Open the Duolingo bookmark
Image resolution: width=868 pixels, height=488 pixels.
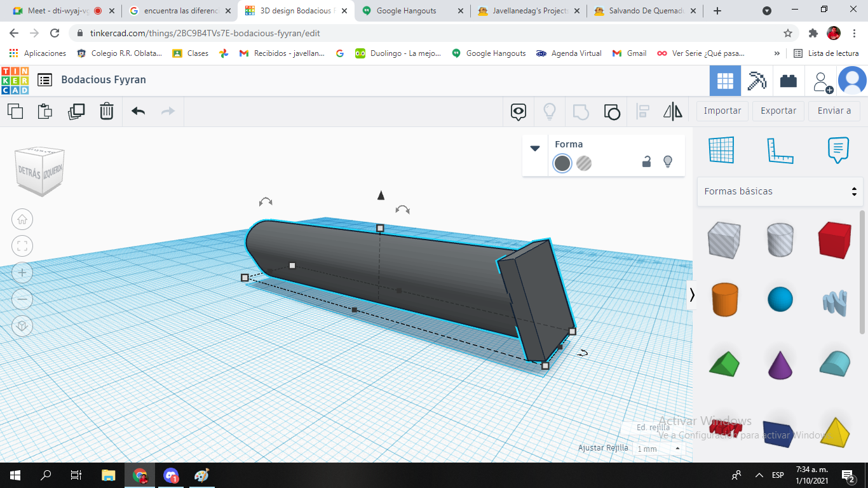tap(398, 53)
